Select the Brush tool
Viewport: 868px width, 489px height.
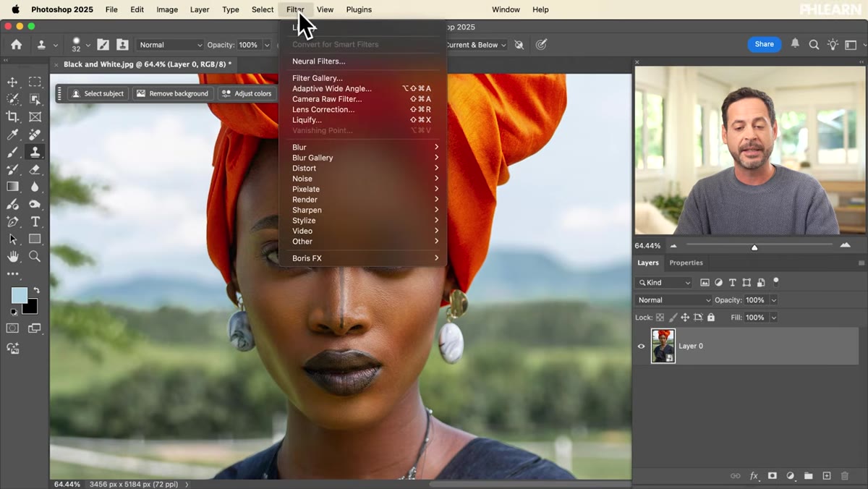[12, 152]
